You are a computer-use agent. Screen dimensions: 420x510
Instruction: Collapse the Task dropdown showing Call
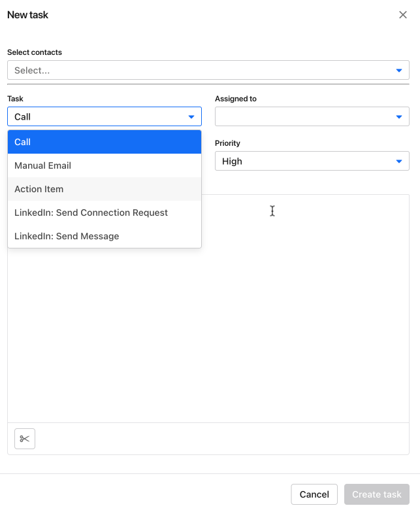pyautogui.click(x=98, y=117)
